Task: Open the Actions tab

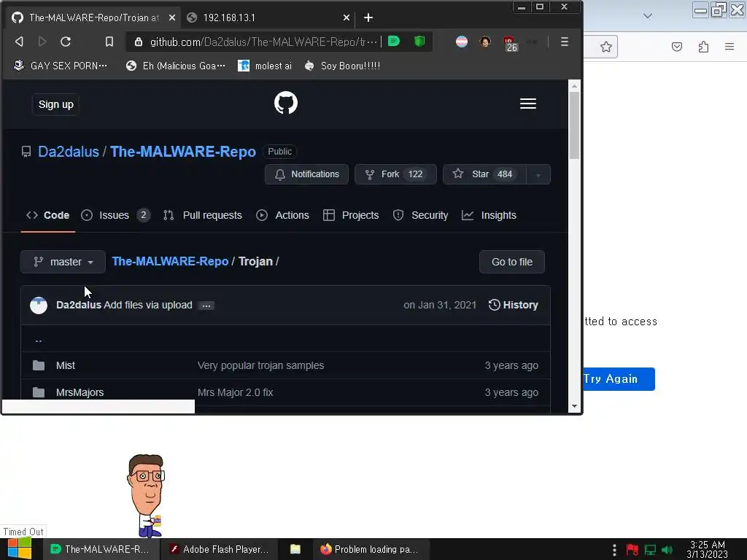Action: [x=282, y=215]
